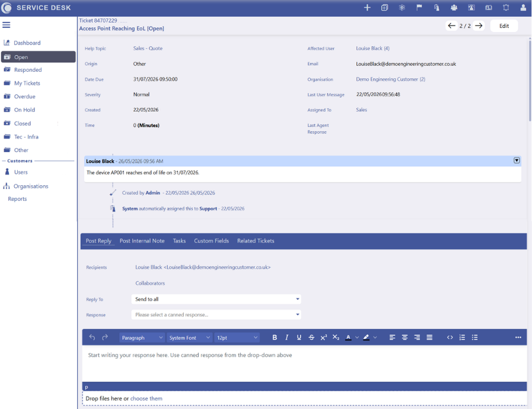This screenshot has height=409, width=532.
Task: Open Users under Customers
Action: (x=21, y=172)
